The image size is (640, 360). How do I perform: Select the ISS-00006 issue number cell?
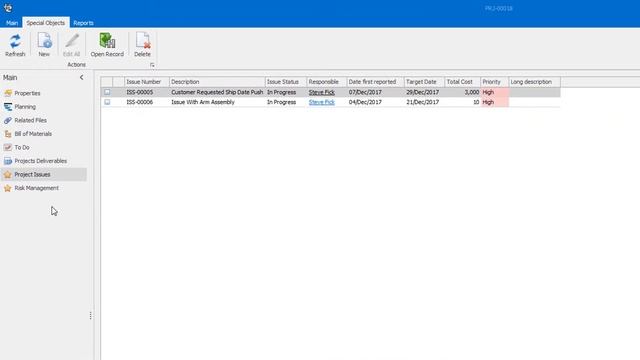pyautogui.click(x=147, y=102)
